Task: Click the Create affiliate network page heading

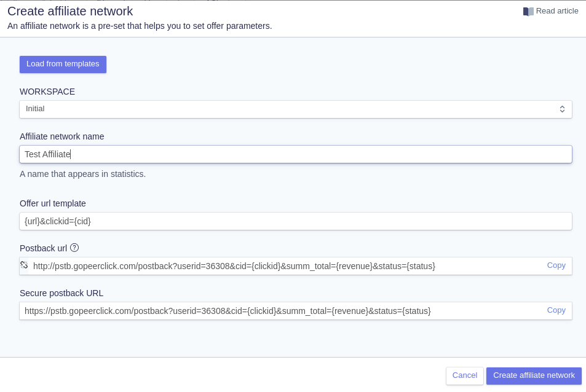Action: click(x=69, y=11)
